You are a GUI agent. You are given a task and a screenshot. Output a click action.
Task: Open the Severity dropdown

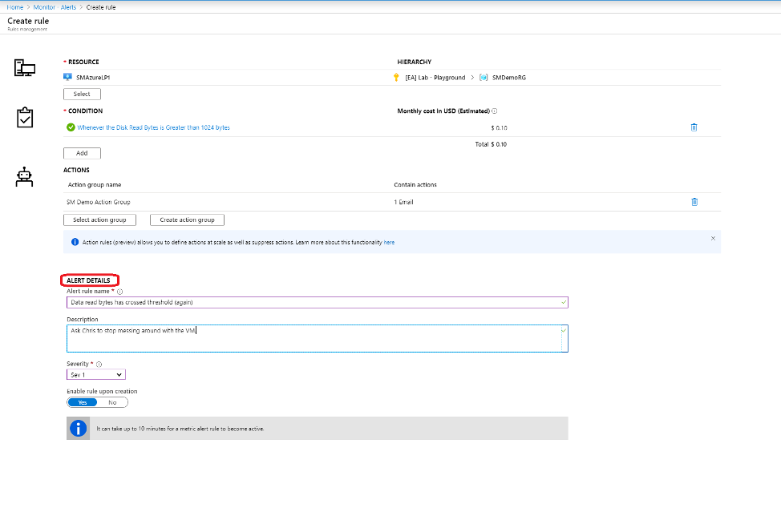[x=95, y=373]
